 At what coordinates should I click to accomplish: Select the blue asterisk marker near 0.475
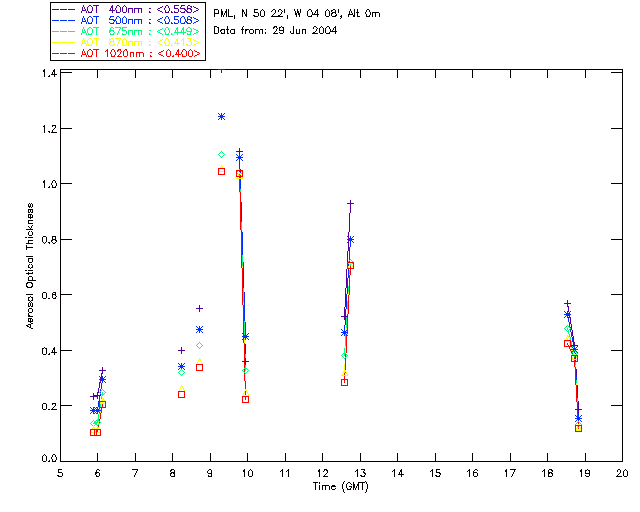coord(200,329)
